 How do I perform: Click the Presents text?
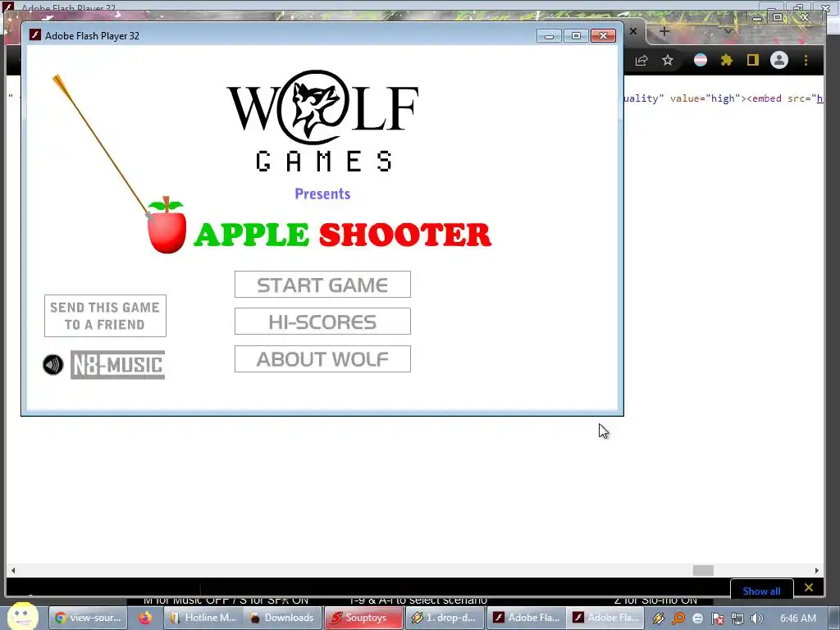tap(322, 194)
